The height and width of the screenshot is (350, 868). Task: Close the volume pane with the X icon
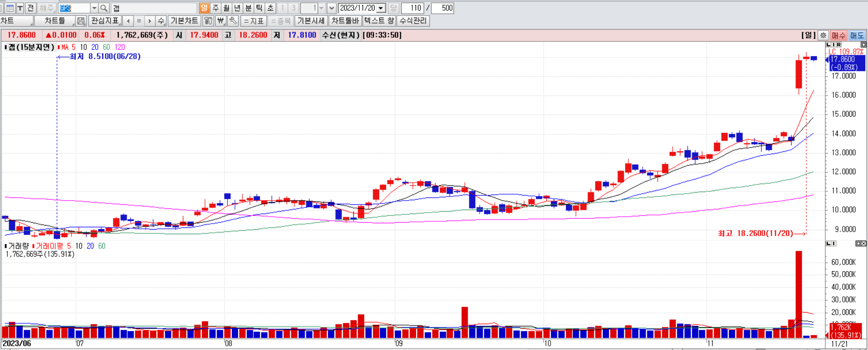coord(864,243)
